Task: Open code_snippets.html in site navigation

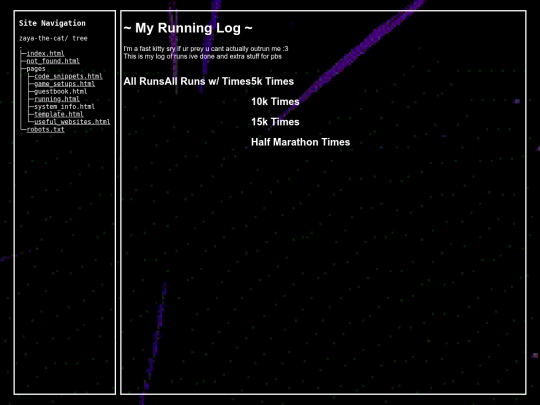Action: [x=68, y=76]
